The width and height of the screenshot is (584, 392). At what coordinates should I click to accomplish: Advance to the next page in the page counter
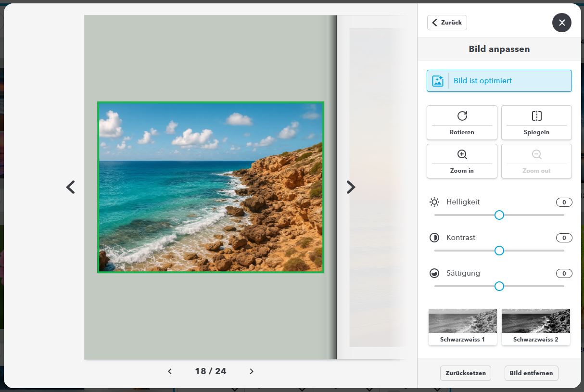click(x=251, y=371)
